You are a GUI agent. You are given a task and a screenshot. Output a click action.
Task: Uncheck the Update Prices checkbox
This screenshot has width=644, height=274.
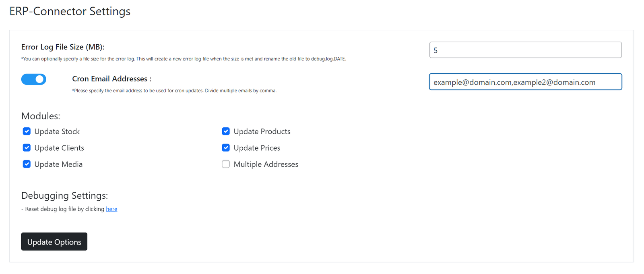[x=226, y=148]
